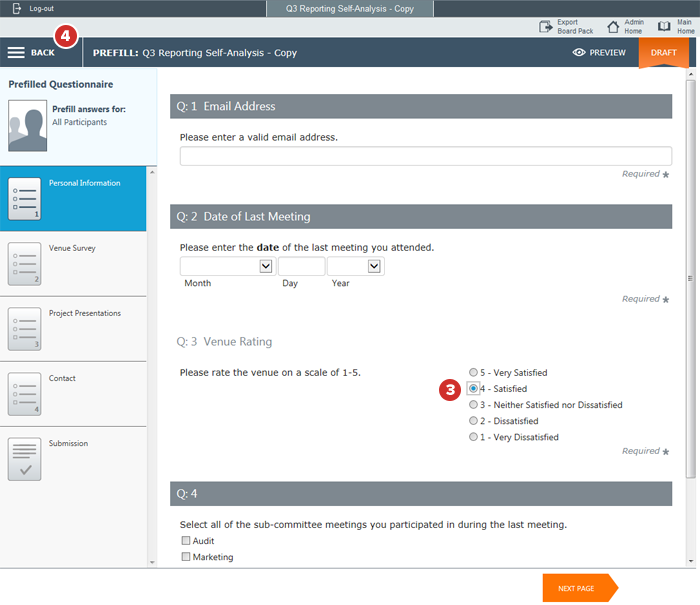
Task: Click the hamburger Back menu icon
Action: pos(16,53)
